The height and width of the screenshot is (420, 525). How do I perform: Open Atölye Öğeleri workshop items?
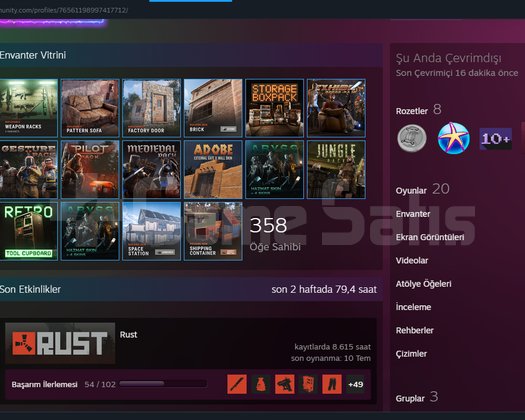point(424,284)
